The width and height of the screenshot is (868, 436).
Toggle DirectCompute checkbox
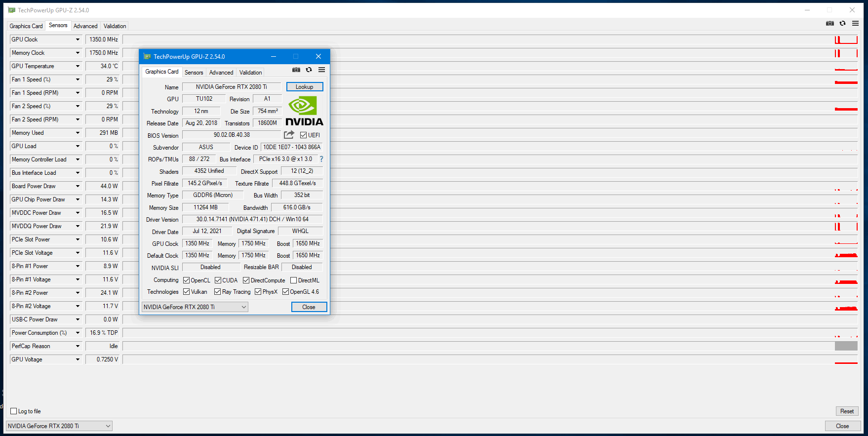click(246, 280)
